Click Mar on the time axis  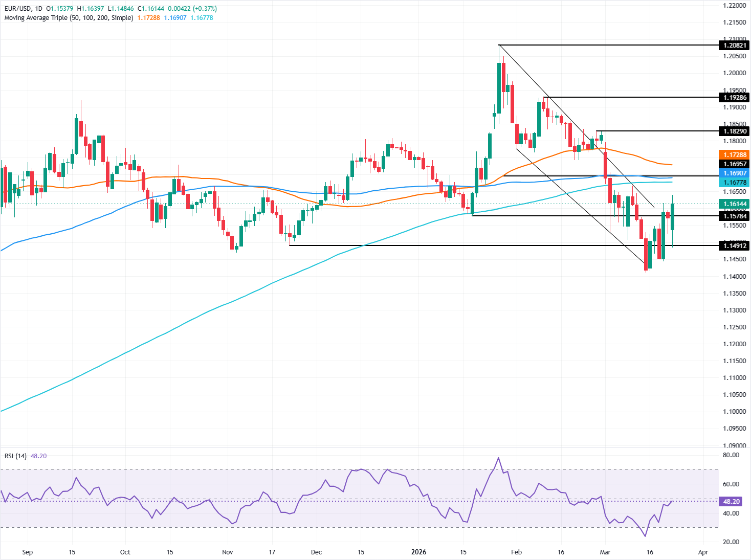pos(605,552)
